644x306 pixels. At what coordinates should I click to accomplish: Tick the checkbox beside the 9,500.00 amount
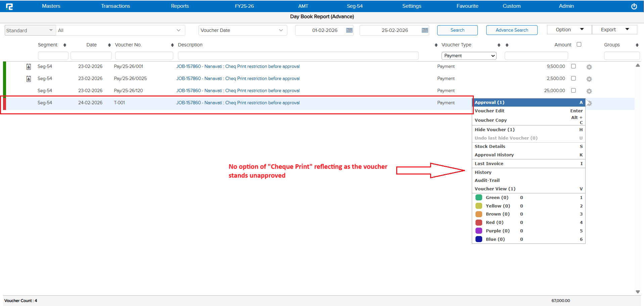click(573, 66)
